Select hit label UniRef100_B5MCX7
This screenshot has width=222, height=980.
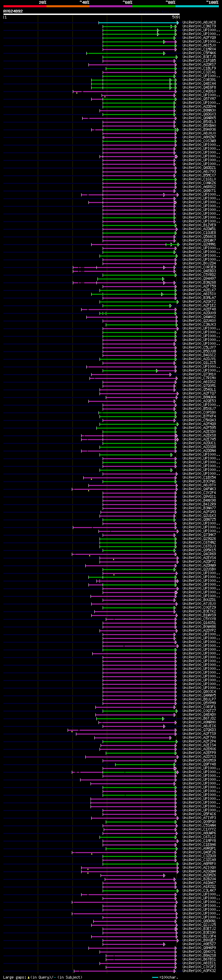(x=199, y=175)
